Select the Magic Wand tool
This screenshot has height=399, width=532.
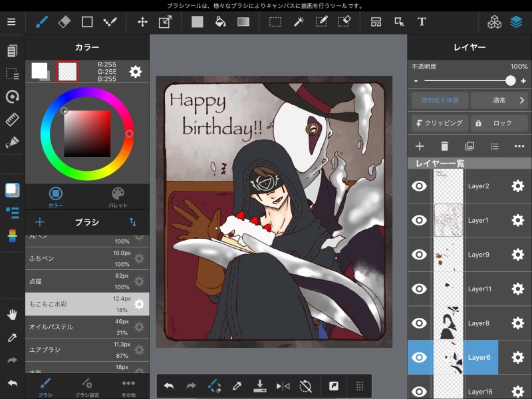tap(298, 22)
